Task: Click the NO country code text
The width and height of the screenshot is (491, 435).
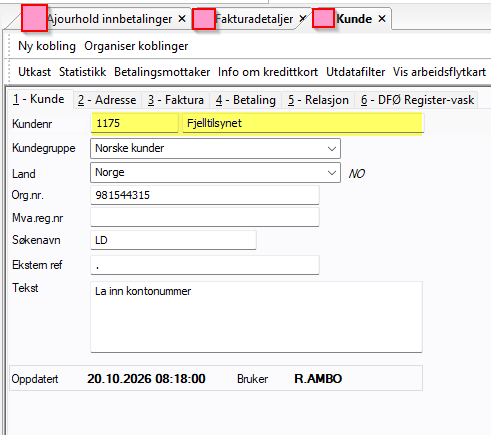Action: [357, 174]
